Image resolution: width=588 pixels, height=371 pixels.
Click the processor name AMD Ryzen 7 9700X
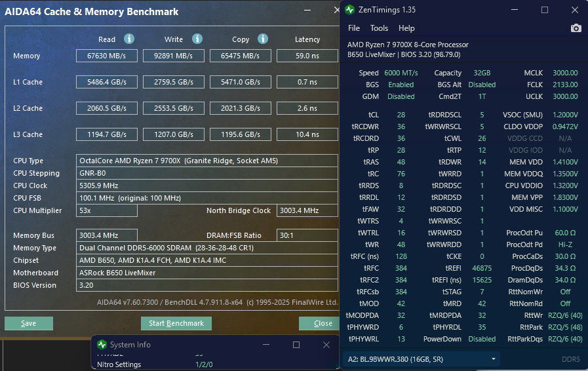pyautogui.click(x=408, y=45)
